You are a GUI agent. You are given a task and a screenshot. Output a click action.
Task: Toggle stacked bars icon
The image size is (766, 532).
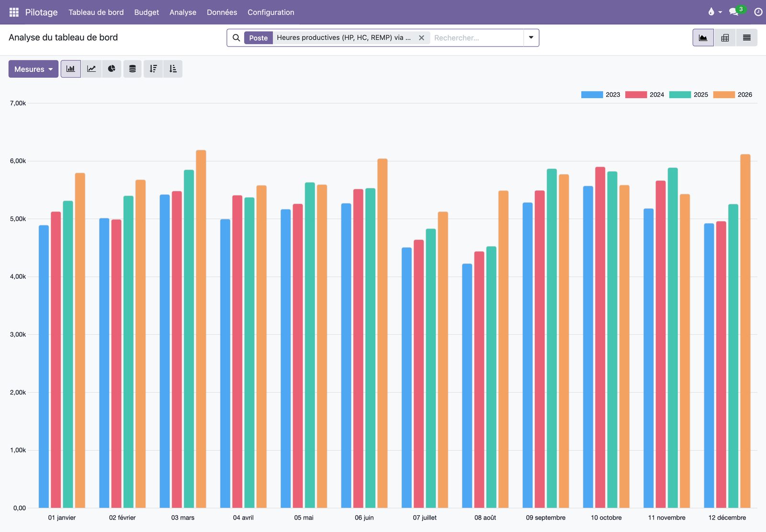pyautogui.click(x=133, y=69)
